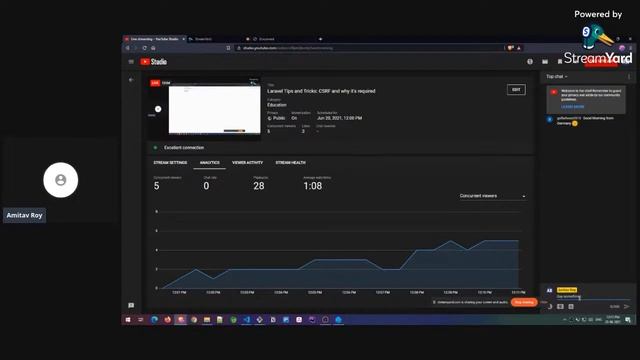Screen dimensions: 640x360
Task: Click the Task View taskbar icon
Action: pos(141,320)
